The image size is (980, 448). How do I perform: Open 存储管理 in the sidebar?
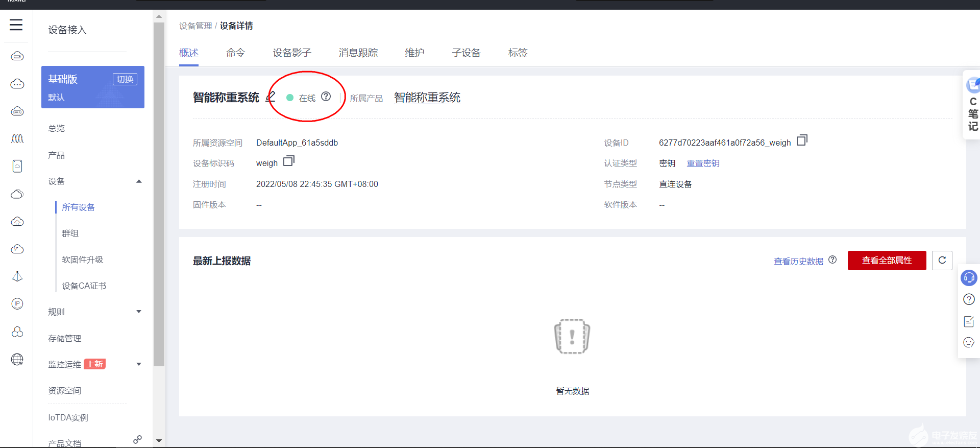pyautogui.click(x=65, y=338)
